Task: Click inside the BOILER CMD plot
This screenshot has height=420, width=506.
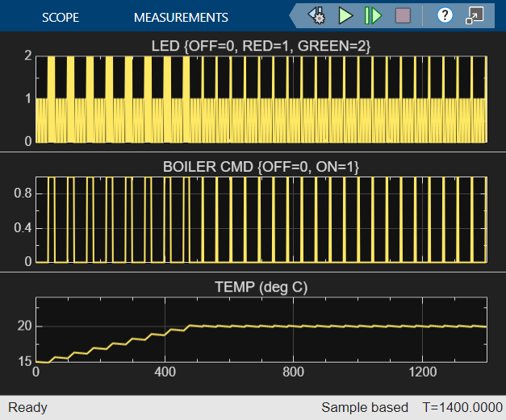Action: (x=261, y=219)
